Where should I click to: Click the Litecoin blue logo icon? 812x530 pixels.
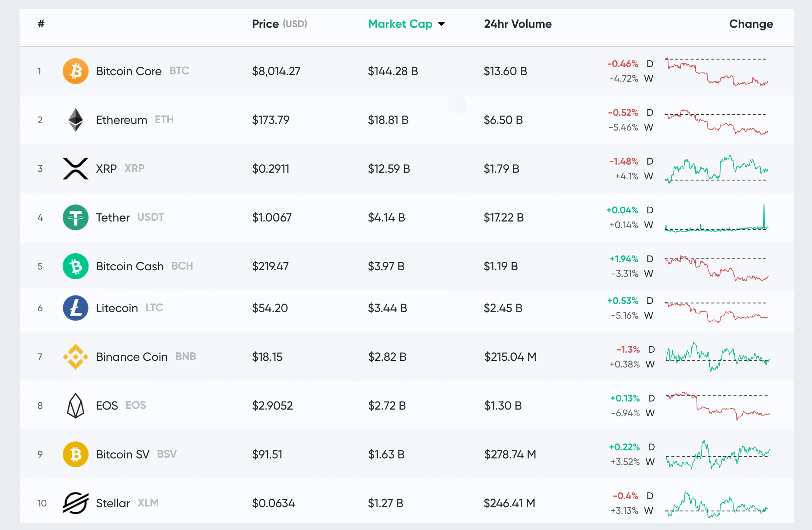click(76, 308)
